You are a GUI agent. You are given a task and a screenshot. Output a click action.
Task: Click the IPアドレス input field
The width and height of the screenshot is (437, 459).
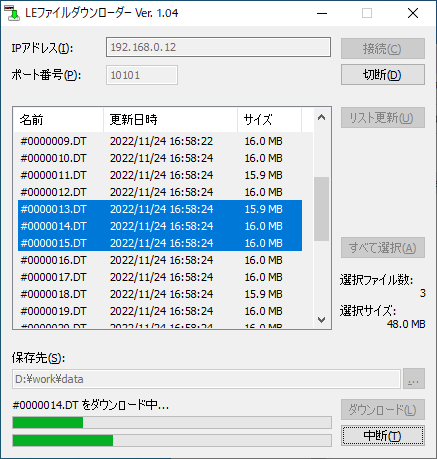[x=218, y=47]
